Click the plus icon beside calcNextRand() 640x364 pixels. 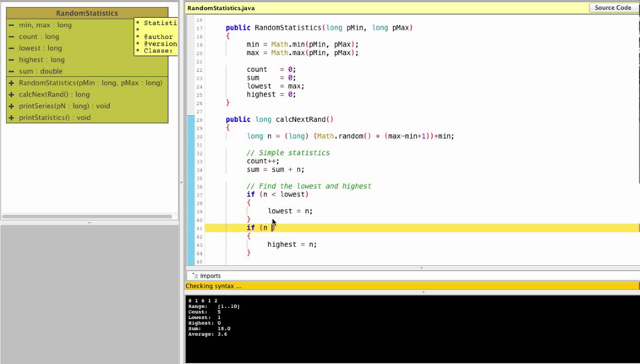tap(11, 95)
